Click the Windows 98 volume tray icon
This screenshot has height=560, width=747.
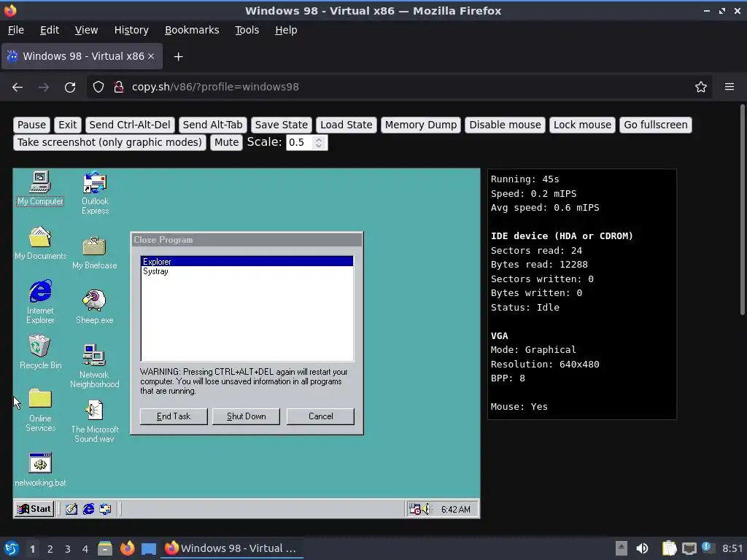[426, 509]
